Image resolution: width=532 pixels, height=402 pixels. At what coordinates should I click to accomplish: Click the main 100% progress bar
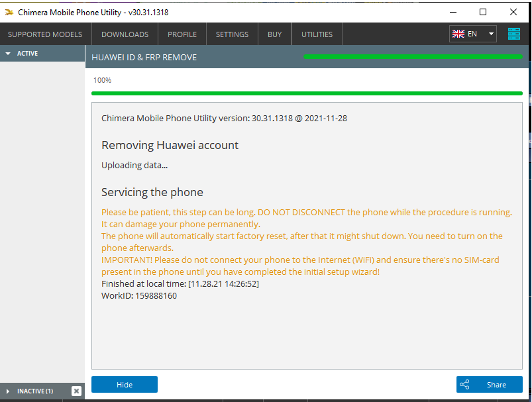click(307, 93)
